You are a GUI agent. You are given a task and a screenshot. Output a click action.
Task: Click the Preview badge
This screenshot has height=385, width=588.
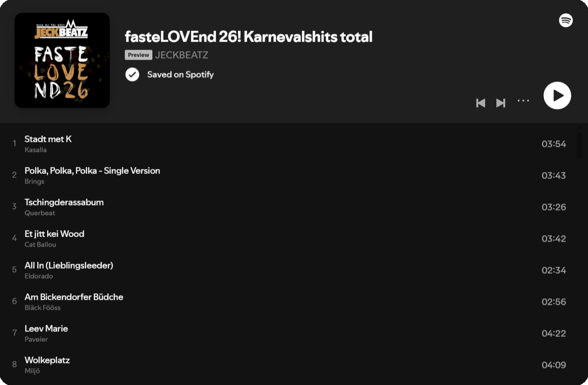pos(138,55)
